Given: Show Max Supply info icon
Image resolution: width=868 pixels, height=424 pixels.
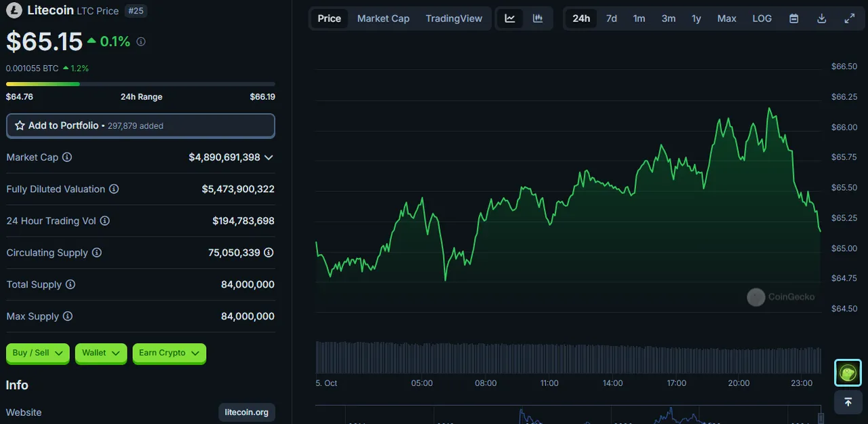Looking at the screenshot, I should [x=68, y=317].
